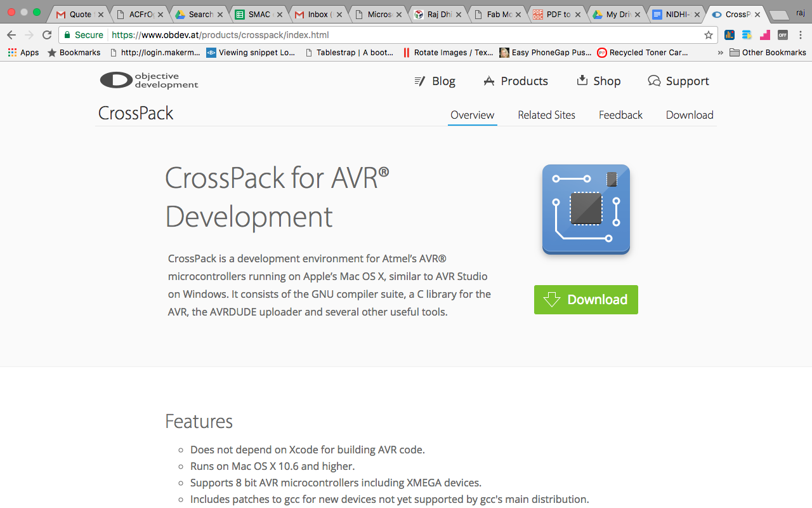
Task: Open the Blog menu item
Action: point(435,81)
